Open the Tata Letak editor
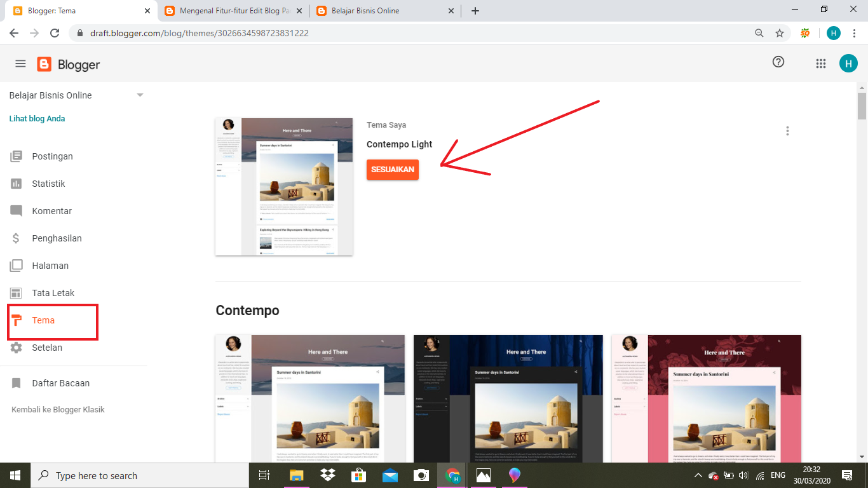The height and width of the screenshot is (488, 868). click(54, 292)
